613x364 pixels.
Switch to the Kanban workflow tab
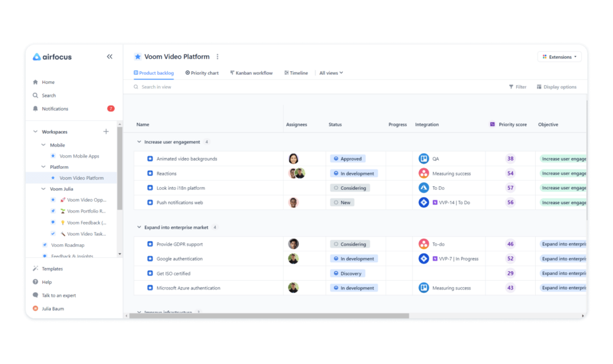pyautogui.click(x=251, y=73)
